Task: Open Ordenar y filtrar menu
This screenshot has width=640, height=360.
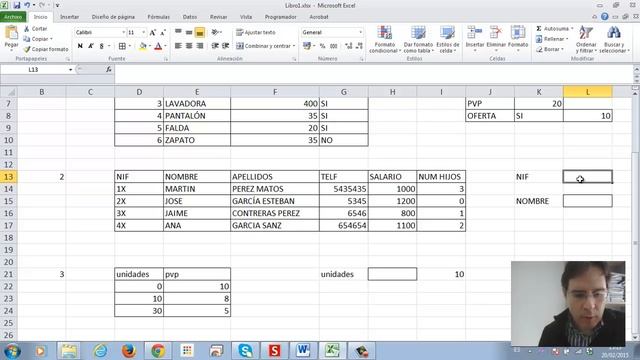Action: [586, 39]
